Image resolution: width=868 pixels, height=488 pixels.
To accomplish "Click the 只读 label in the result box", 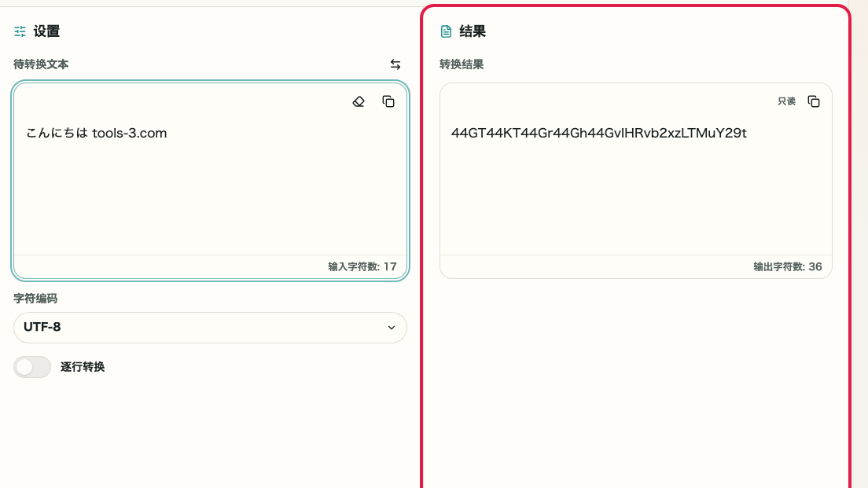I will pyautogui.click(x=786, y=101).
